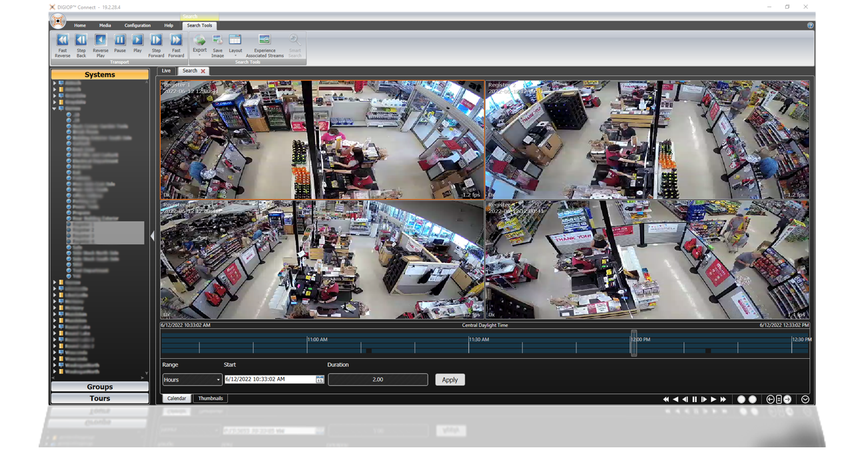
Task: Open help via the blue question-mark icon
Action: pyautogui.click(x=810, y=25)
